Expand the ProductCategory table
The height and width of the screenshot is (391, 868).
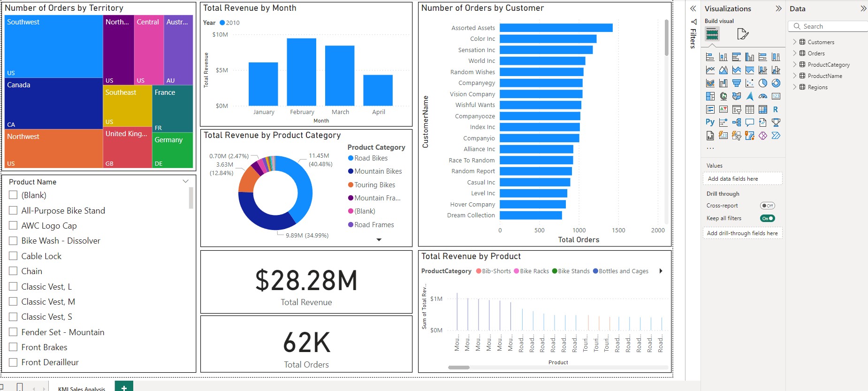tap(795, 64)
